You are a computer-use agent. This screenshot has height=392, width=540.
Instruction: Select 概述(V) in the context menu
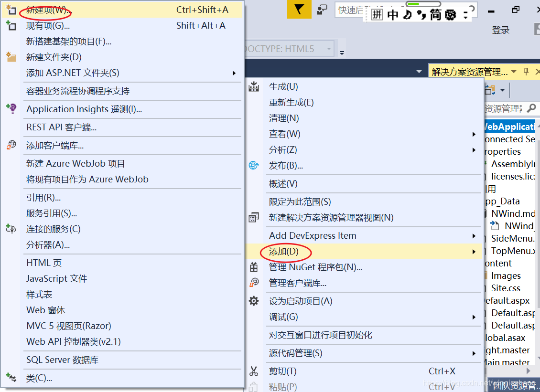pyautogui.click(x=363, y=184)
